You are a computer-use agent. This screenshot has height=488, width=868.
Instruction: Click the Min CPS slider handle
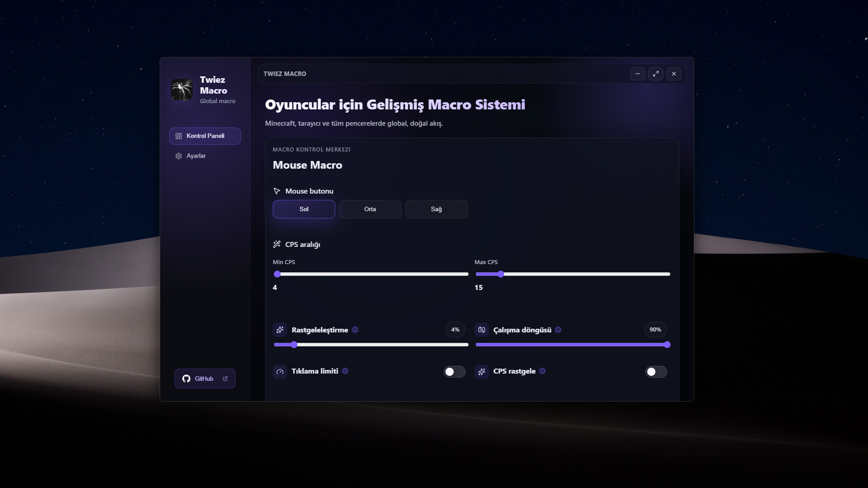click(277, 274)
